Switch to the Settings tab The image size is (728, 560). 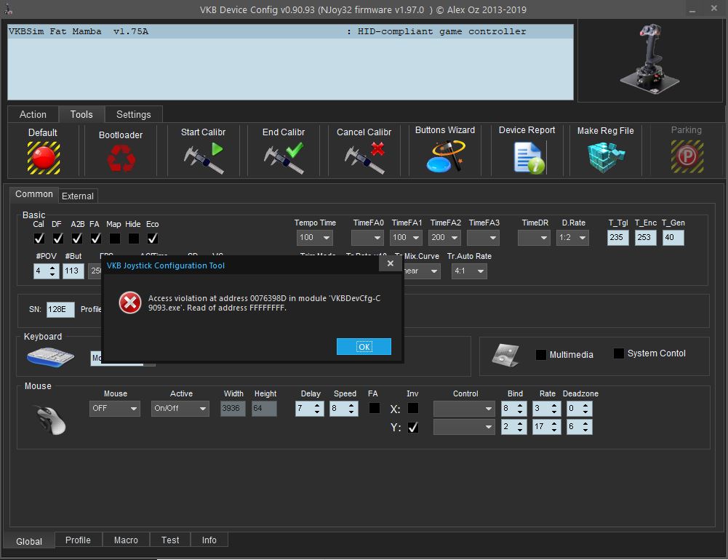[134, 114]
